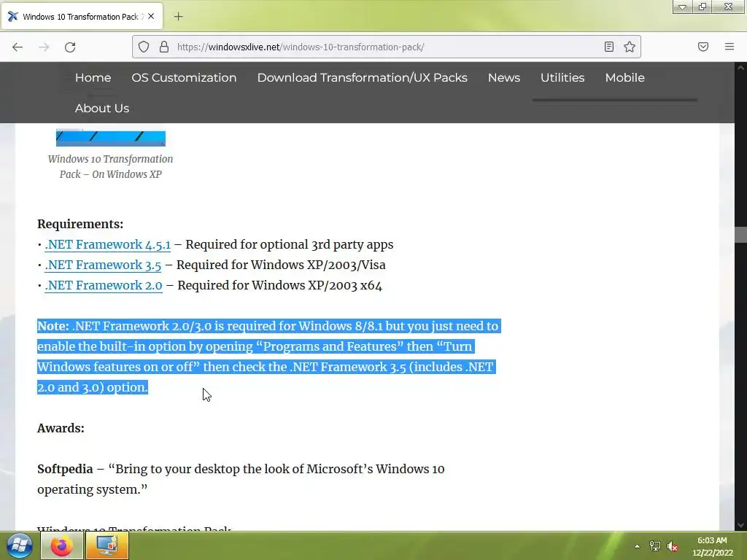Click the list all tabs dropdown arrow
The height and width of the screenshot is (560, 747).
pos(682,7)
